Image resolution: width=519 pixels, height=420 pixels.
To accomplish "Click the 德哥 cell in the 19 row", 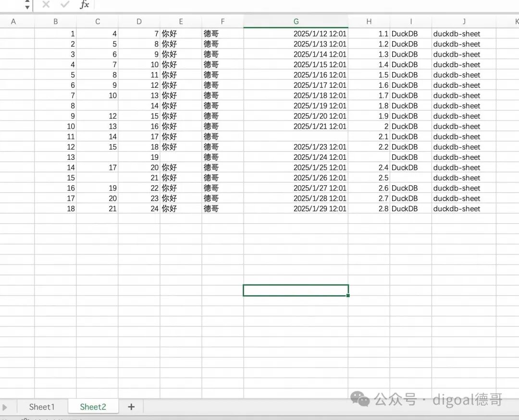I will click(x=222, y=157).
